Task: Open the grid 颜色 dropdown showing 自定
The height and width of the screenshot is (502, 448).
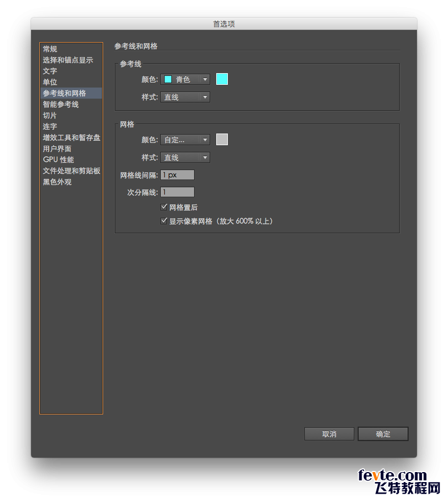Action: (x=185, y=140)
